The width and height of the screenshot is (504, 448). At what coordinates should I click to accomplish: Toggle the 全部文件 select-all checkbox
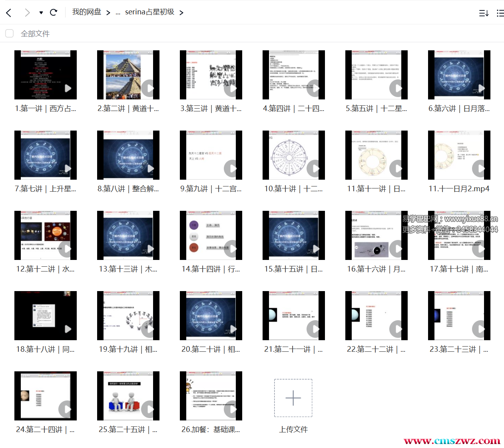point(10,34)
